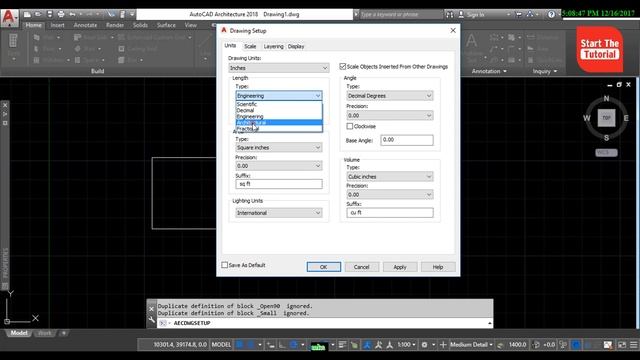The image size is (640, 360).
Task: Check the Save As Default box
Action: tap(224, 265)
